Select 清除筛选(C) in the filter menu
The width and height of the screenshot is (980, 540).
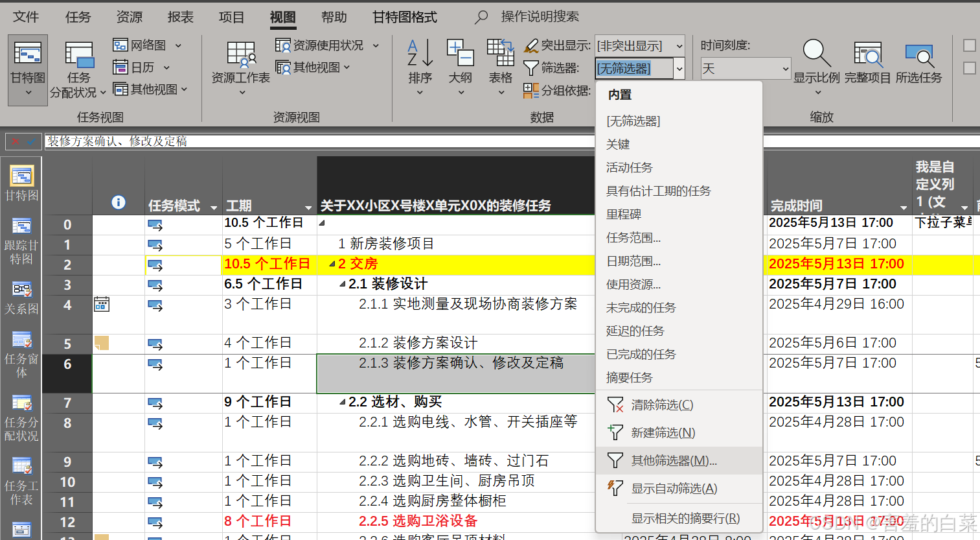(679, 405)
